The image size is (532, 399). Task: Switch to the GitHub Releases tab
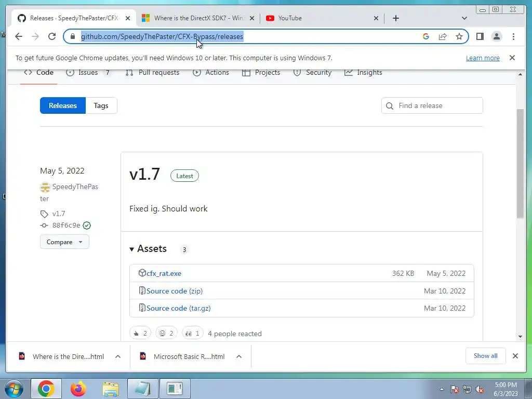(x=74, y=18)
